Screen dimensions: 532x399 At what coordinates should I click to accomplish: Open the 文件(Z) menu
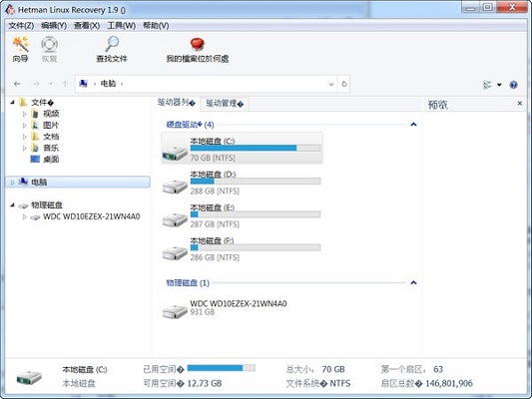click(x=21, y=26)
